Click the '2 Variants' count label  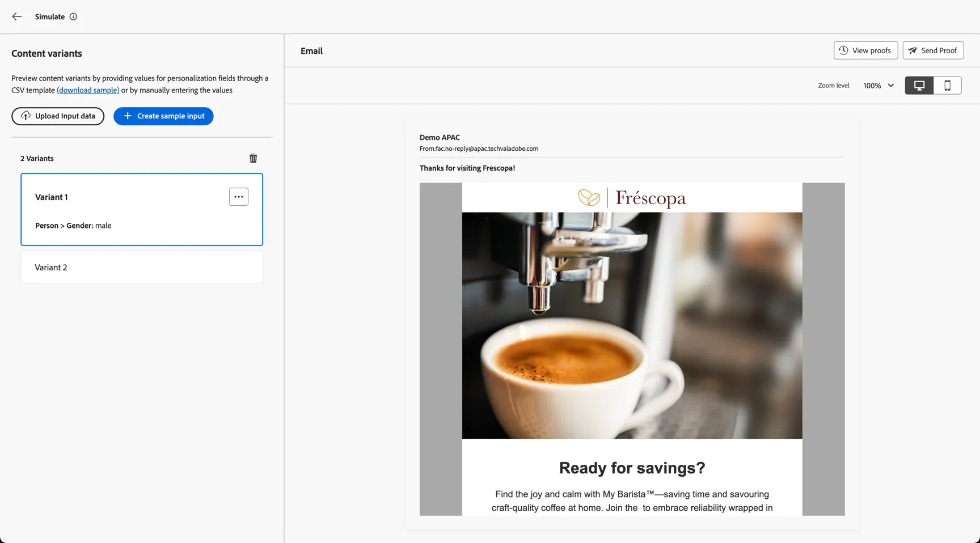pyautogui.click(x=37, y=159)
